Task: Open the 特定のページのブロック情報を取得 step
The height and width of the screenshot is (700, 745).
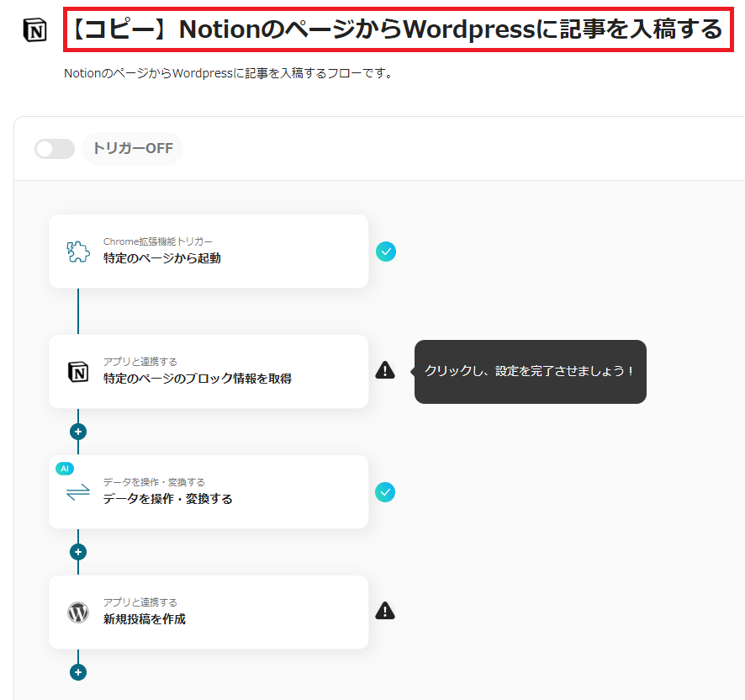Action: (x=209, y=371)
